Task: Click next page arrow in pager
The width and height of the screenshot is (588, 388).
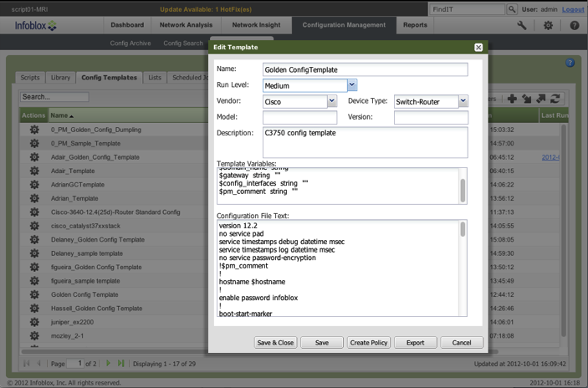Action: click(107, 363)
